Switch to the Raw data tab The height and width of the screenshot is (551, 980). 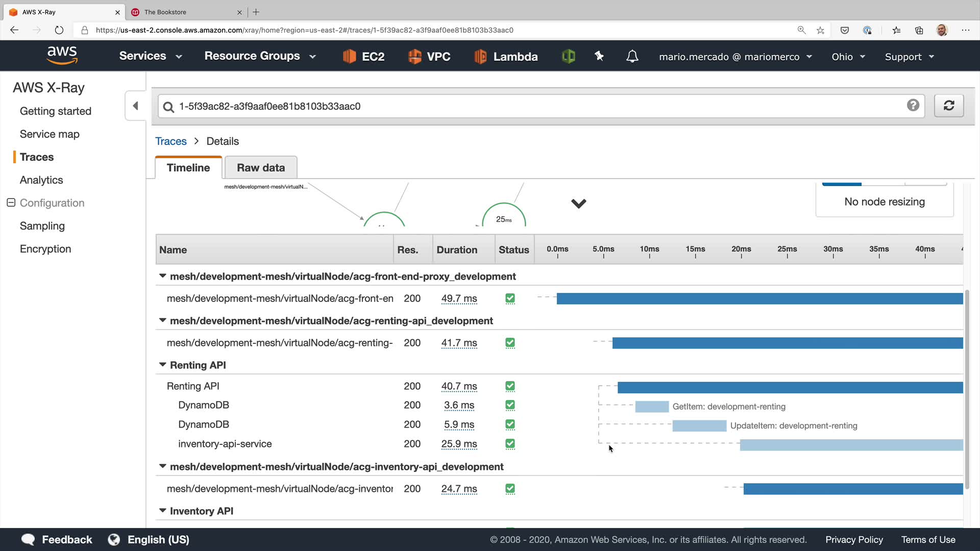coord(260,167)
